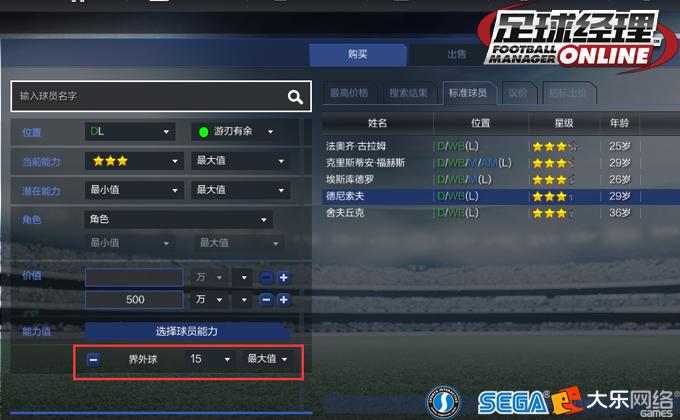
Task: Click the minus icon beside 500 万
Action: (266, 300)
